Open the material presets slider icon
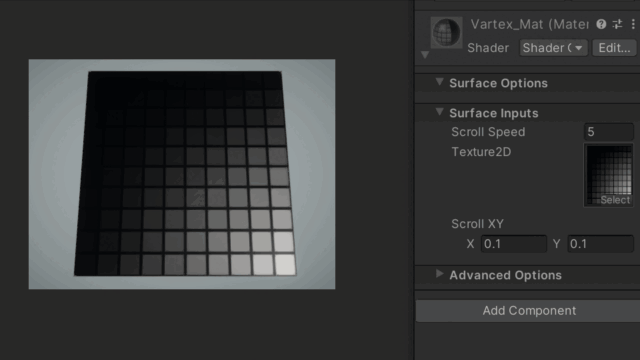 (617, 24)
